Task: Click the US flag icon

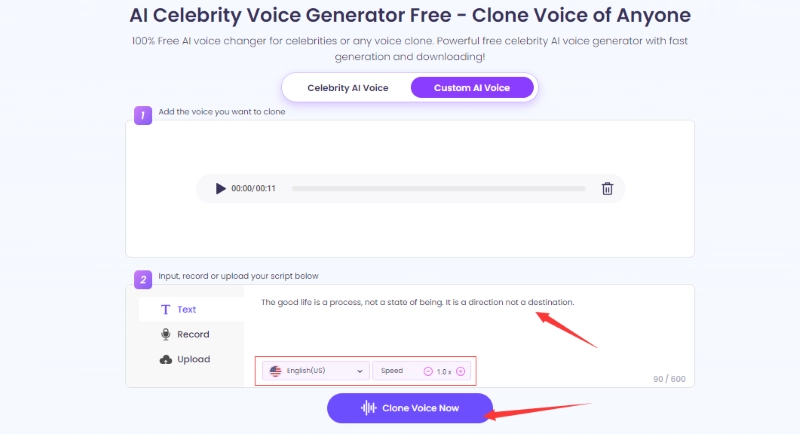Action: 276,371
